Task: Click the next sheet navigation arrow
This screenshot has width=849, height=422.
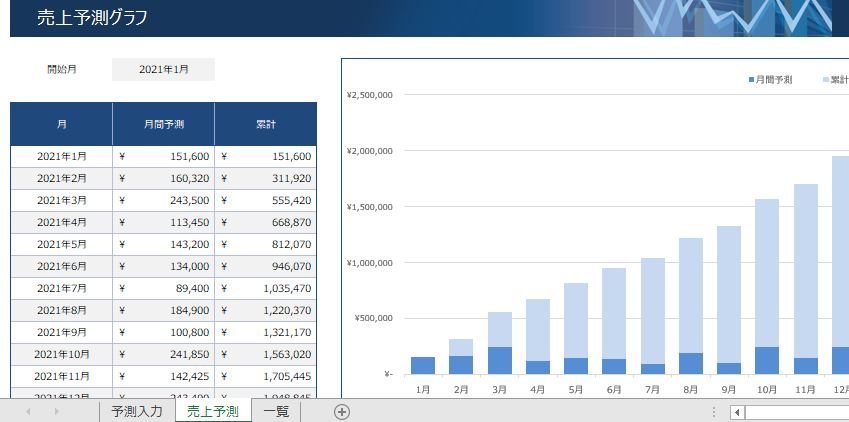Action: point(56,412)
